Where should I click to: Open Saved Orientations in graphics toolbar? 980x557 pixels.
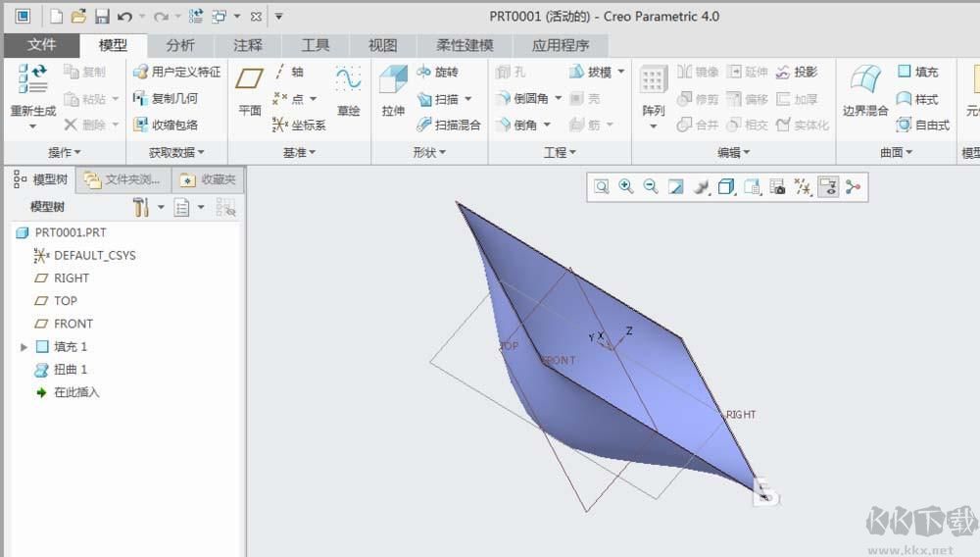click(753, 187)
